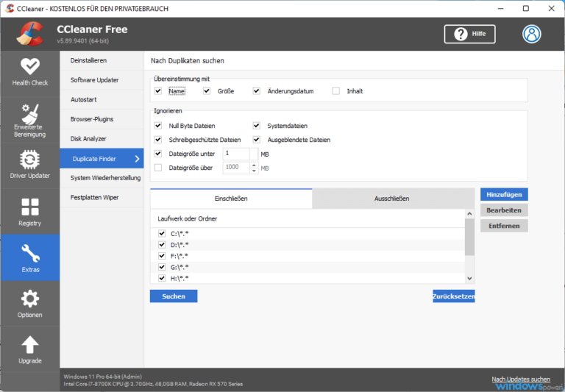The image size is (565, 392).
Task: Click Nach Updates suchen link
Action: coord(520,379)
